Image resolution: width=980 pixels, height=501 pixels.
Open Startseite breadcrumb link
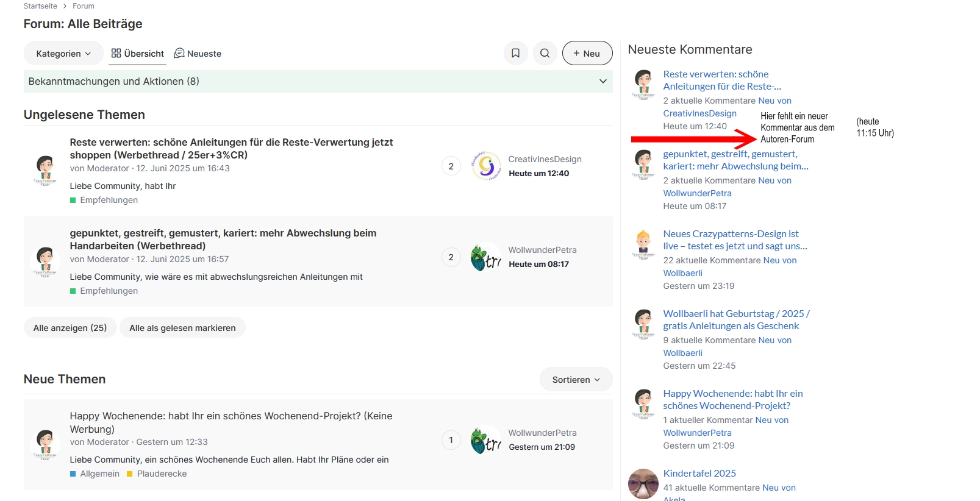click(x=40, y=6)
